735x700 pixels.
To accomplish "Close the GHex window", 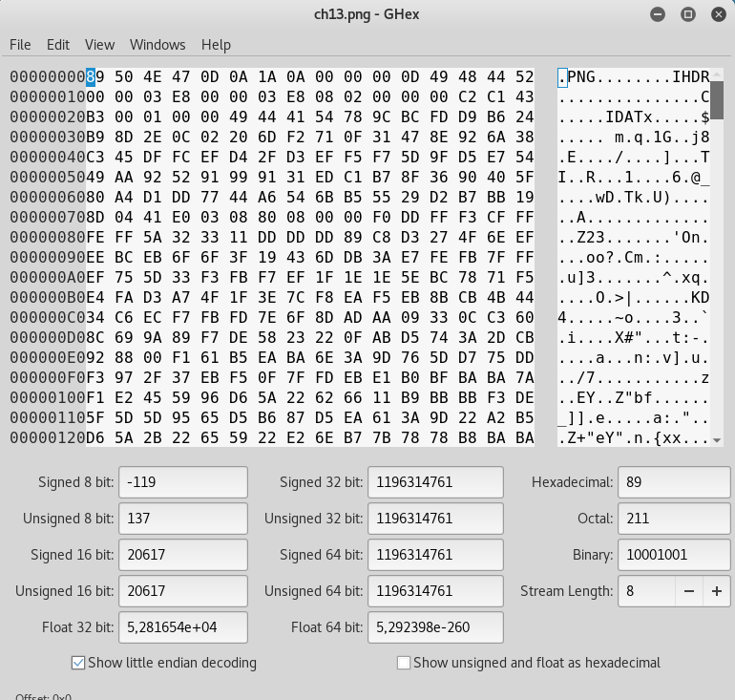I will [716, 14].
